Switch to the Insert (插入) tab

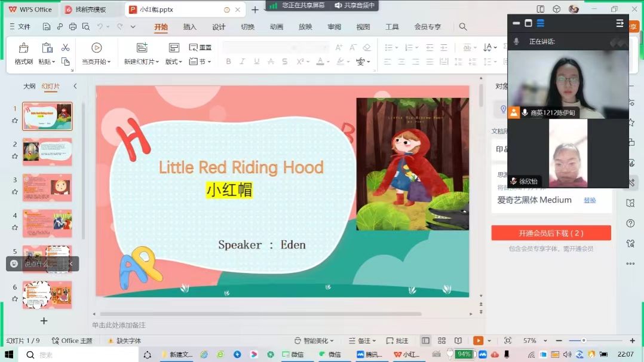pos(190,27)
